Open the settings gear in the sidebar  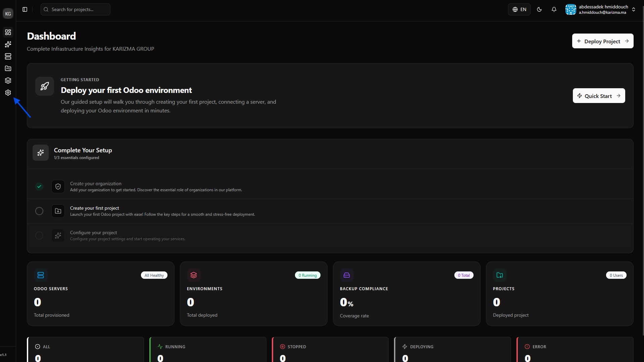(8, 93)
